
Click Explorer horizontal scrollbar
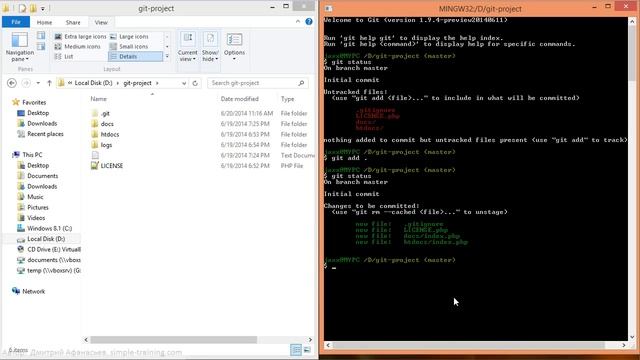click(173, 340)
